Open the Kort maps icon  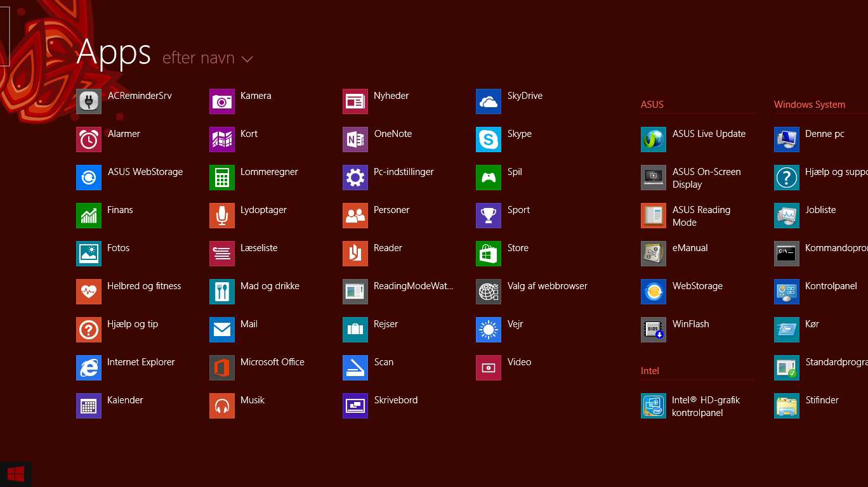coord(222,140)
